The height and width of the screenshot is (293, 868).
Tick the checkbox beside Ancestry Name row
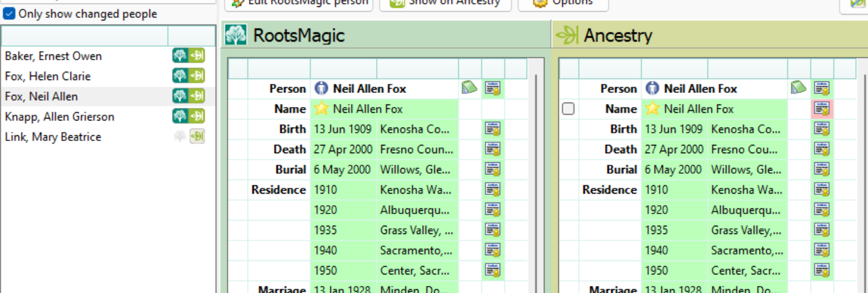(568, 109)
